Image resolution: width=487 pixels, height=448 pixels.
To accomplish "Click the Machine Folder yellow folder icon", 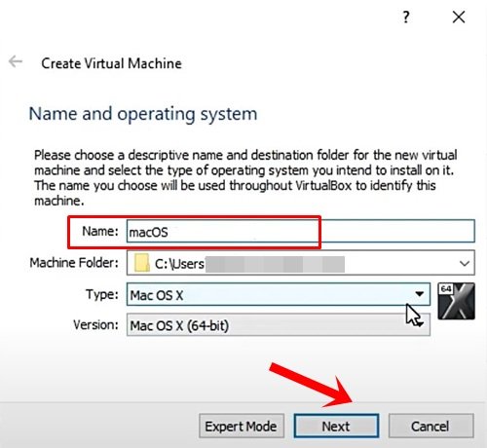I will (x=142, y=263).
